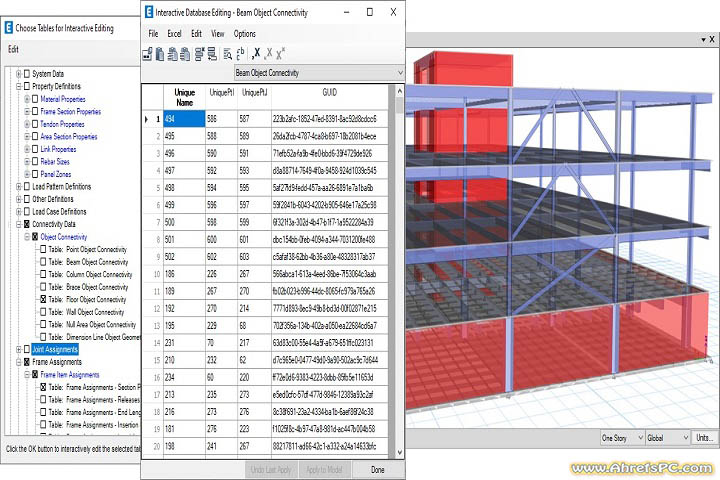Check the Material Properties checkbox
The image size is (720, 480).
(35, 99)
